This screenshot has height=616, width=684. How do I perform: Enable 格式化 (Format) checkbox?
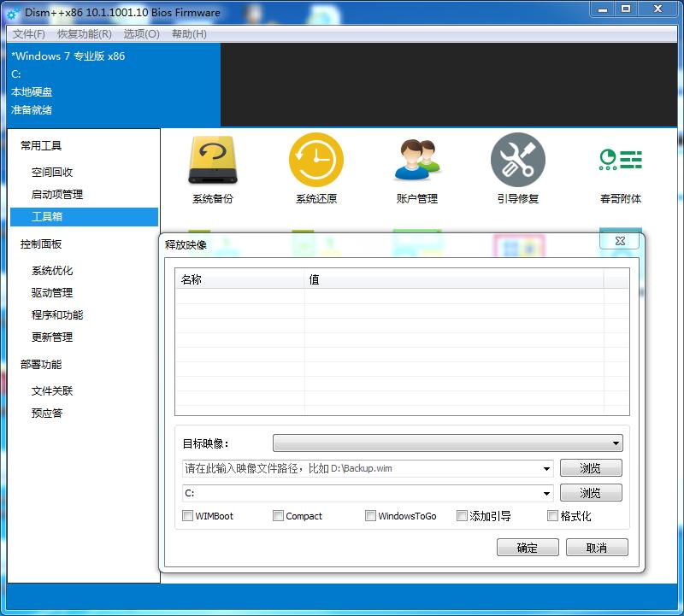click(552, 516)
